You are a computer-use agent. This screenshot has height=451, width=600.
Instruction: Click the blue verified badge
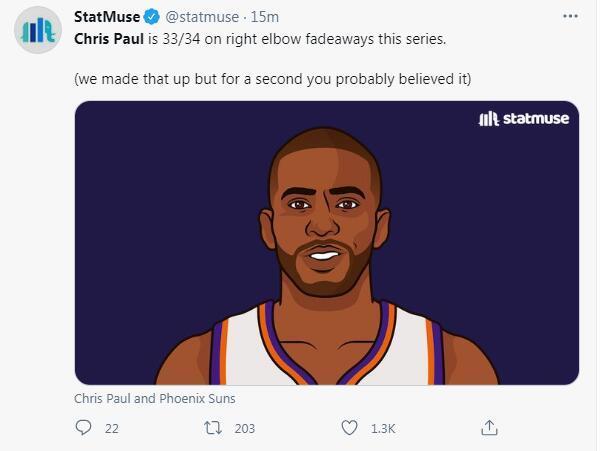153,17
